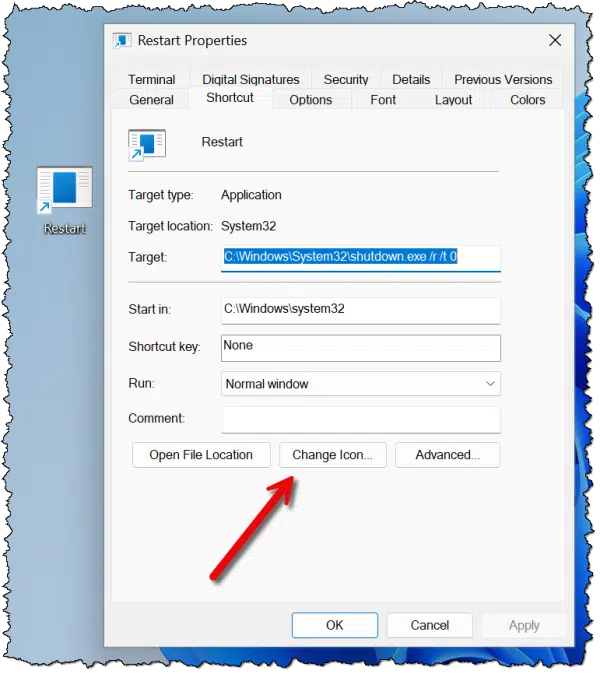Confirm with the OK button

(x=335, y=625)
